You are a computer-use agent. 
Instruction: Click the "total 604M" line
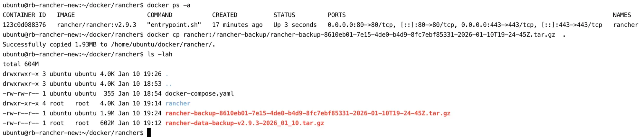[x=21, y=64]
